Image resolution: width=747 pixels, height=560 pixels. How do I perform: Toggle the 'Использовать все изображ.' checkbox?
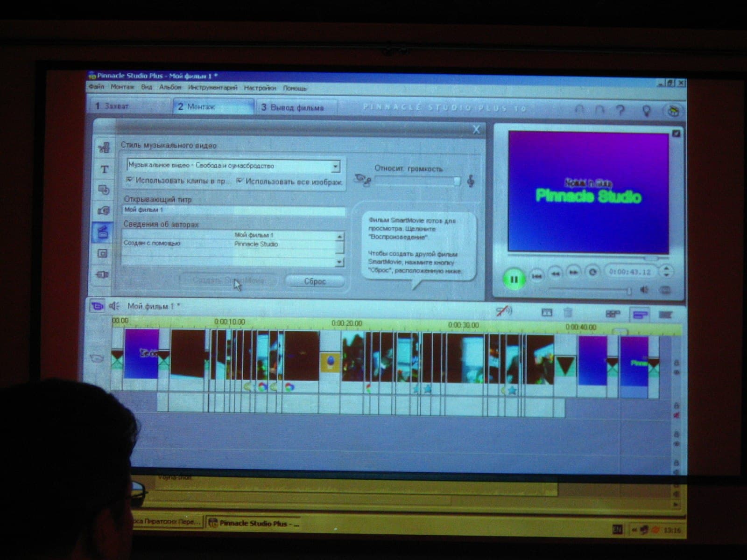(x=240, y=181)
